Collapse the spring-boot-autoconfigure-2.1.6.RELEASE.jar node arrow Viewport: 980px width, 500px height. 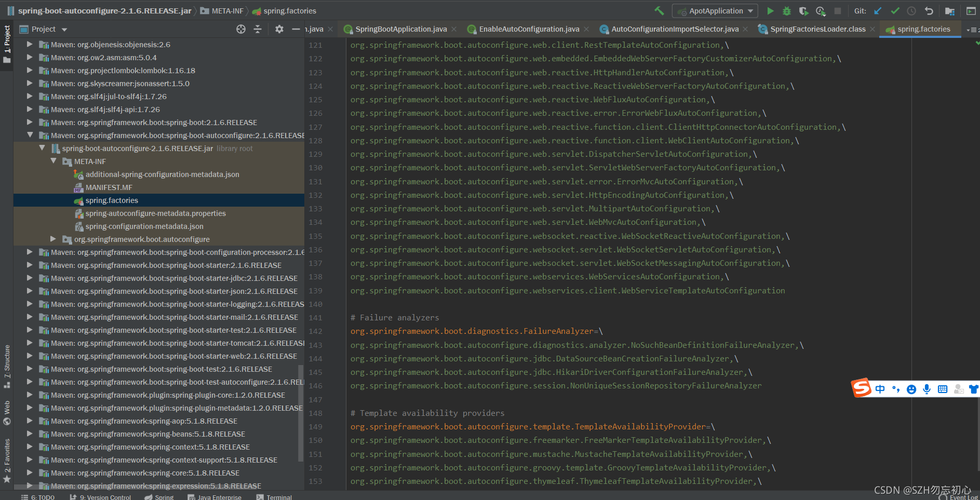[x=42, y=148]
